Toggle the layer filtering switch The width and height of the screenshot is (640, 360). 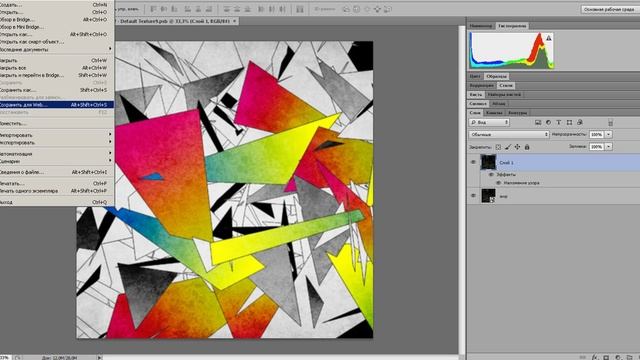coord(611,122)
